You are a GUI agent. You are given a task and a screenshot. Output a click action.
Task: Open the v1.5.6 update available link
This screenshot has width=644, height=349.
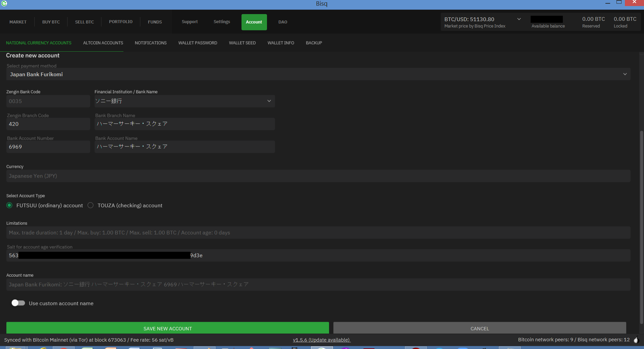pyautogui.click(x=321, y=340)
